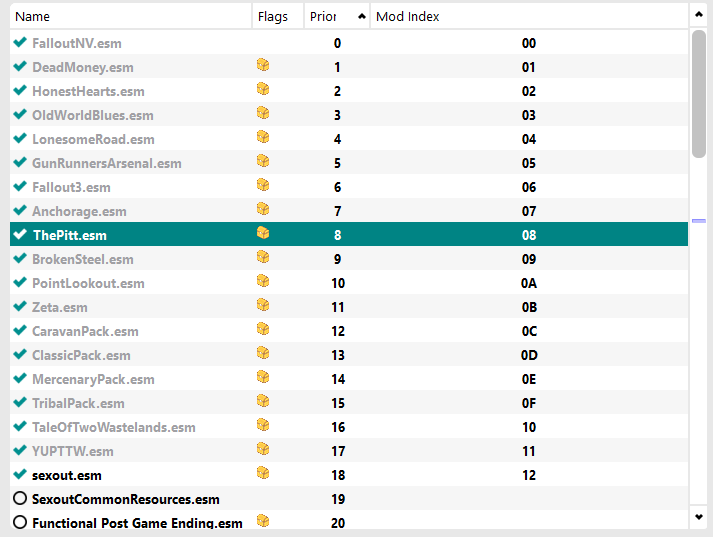Image resolution: width=713 pixels, height=537 pixels.
Task: Enable Functional Post Game Ending.esm checkbox
Action: [x=20, y=522]
